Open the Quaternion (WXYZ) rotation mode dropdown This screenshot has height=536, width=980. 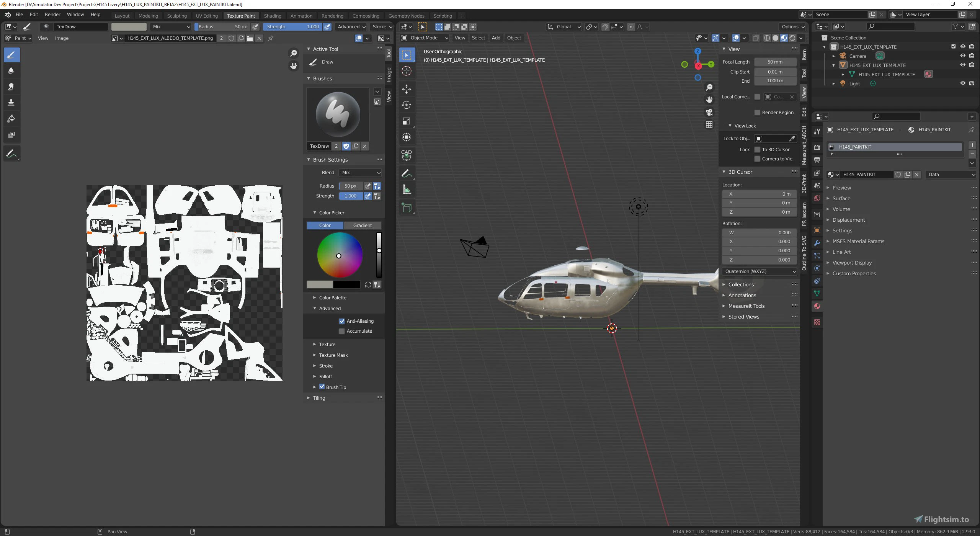[x=759, y=271]
